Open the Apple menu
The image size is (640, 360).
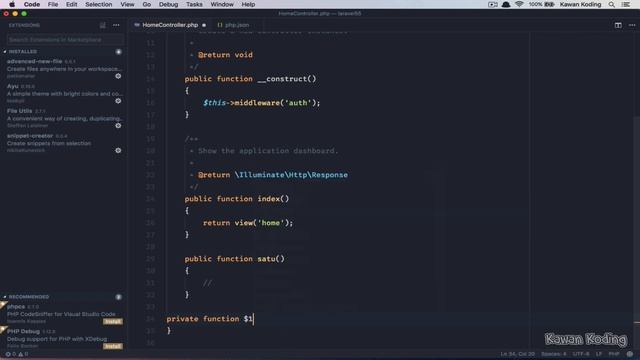tap(12, 4)
